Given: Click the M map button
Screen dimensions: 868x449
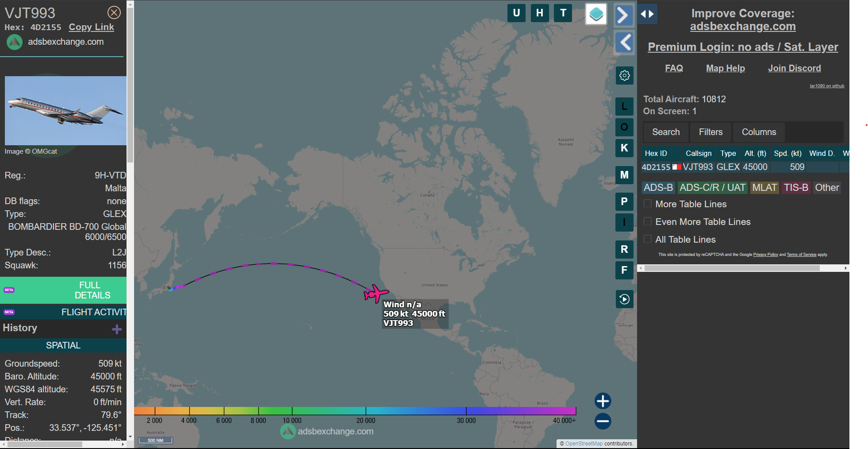Looking at the screenshot, I should click(624, 175).
